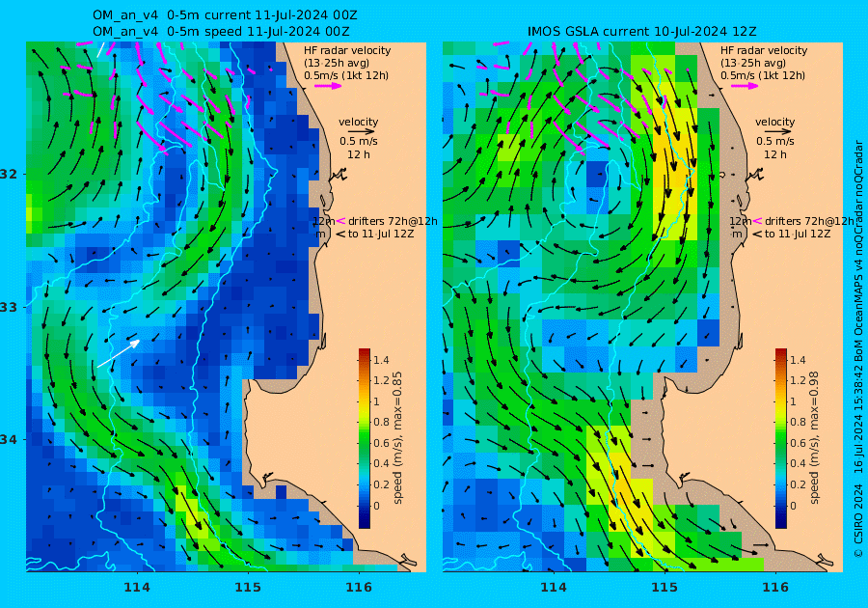Click the magenta drifter marker in left map legend
This screenshot has width=868, height=608.
341,221
